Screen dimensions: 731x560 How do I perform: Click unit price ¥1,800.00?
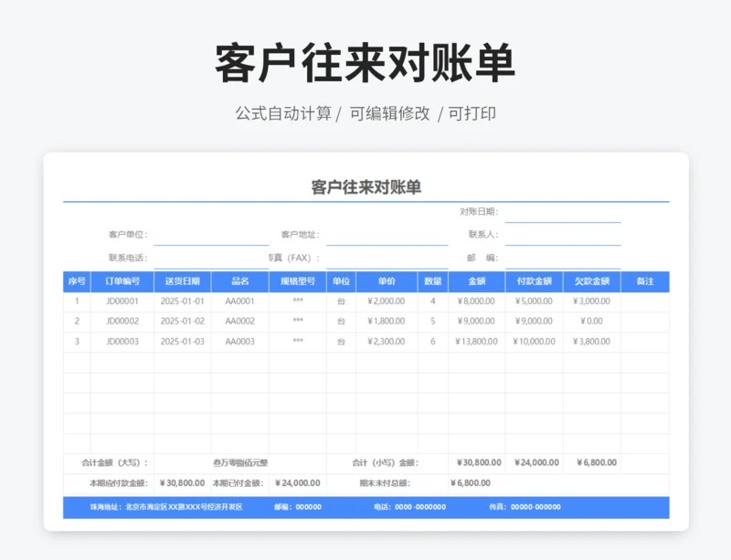(x=387, y=322)
